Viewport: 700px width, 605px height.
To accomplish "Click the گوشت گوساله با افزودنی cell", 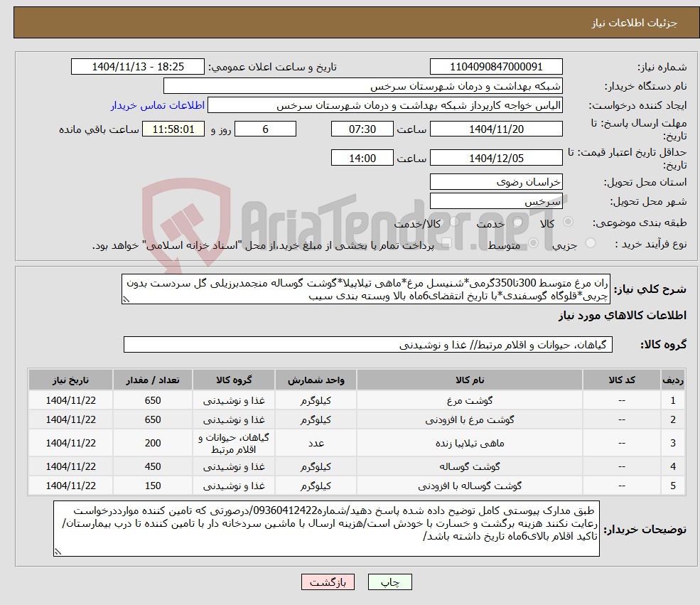I will click(x=470, y=486).
